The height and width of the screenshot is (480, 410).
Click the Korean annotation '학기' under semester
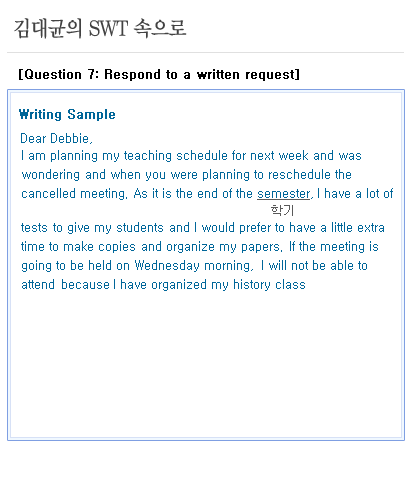click(x=282, y=210)
